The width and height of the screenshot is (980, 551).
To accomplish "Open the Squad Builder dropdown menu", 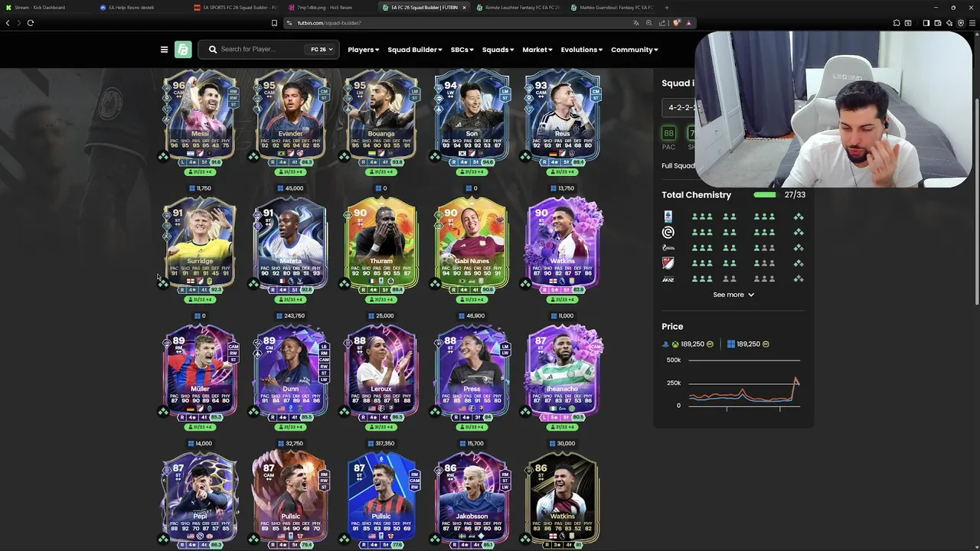I will pos(414,50).
